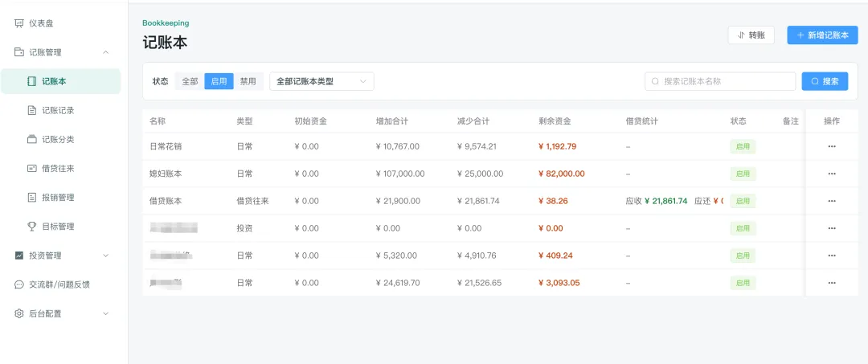Click the 借贷往来 type cell
The height and width of the screenshot is (364, 868).
pyautogui.click(x=252, y=201)
